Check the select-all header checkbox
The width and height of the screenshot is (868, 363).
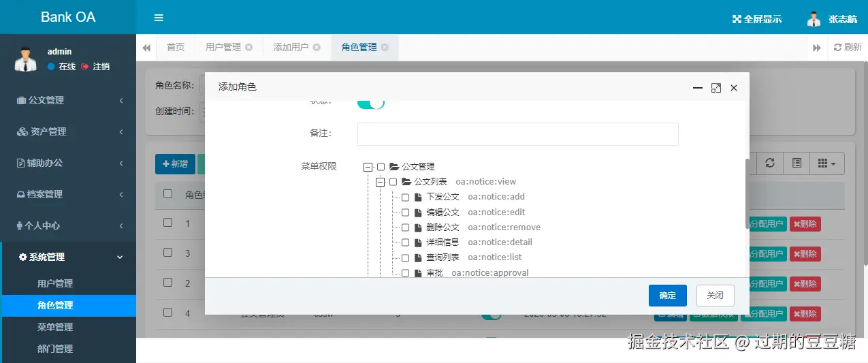coord(167,194)
